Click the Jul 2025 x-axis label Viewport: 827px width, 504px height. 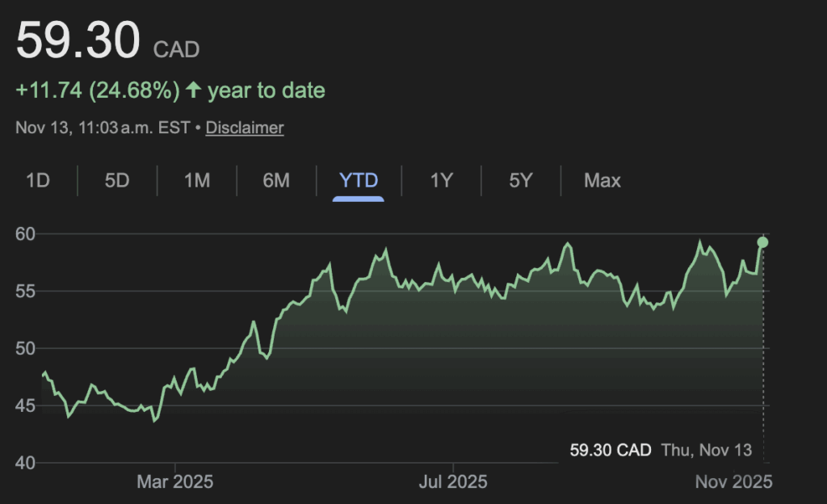point(454,482)
